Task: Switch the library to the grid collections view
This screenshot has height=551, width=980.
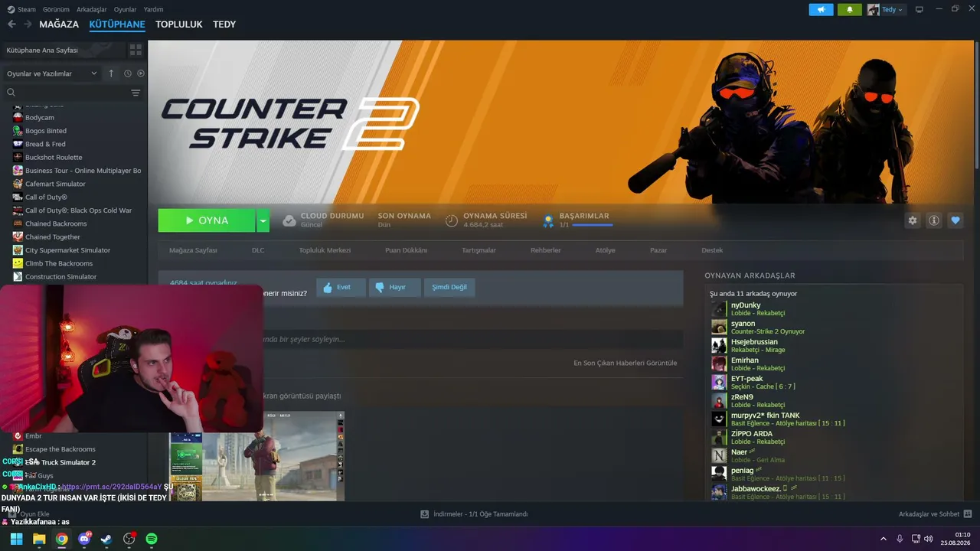Action: coord(136,50)
